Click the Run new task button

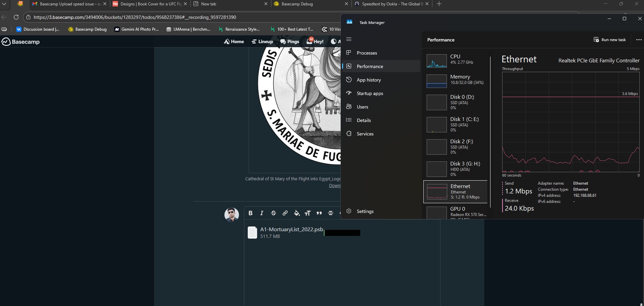pyautogui.click(x=610, y=40)
